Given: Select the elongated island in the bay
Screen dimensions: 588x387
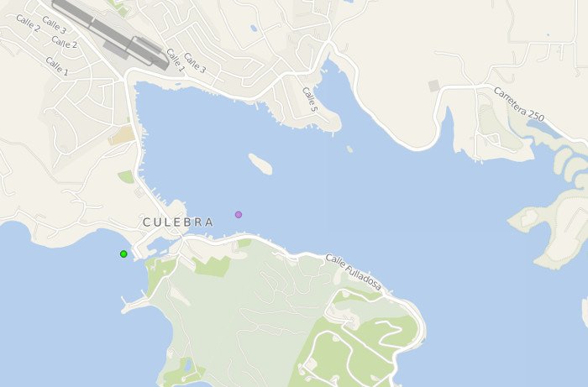Looking at the screenshot, I should click(x=260, y=164).
